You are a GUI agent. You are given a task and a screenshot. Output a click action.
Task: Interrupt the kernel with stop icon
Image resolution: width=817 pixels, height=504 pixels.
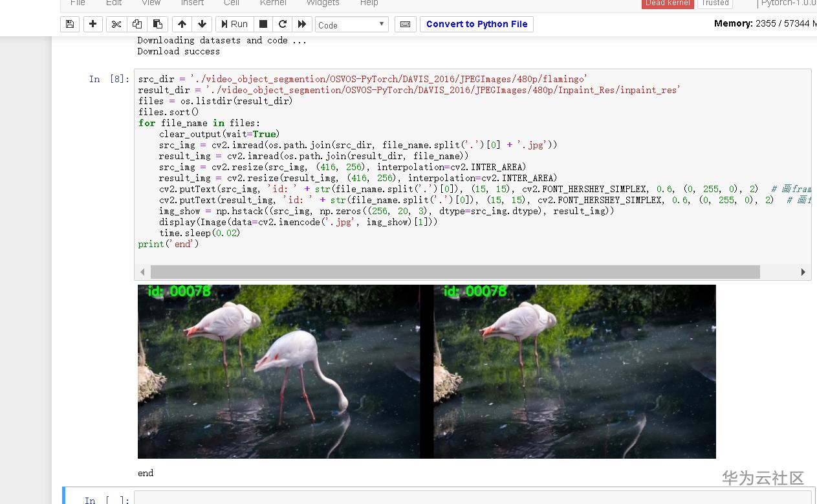coord(263,24)
